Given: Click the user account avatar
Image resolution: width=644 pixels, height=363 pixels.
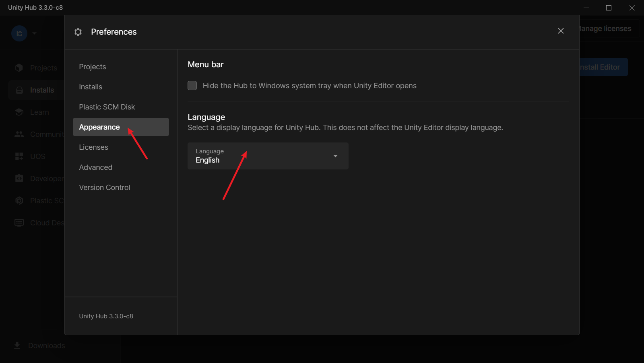Looking at the screenshot, I should pyautogui.click(x=19, y=33).
